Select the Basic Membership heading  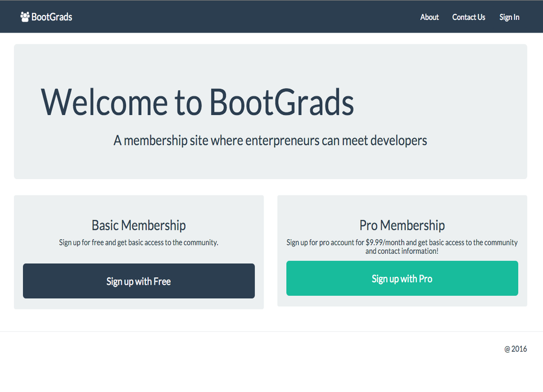click(139, 226)
